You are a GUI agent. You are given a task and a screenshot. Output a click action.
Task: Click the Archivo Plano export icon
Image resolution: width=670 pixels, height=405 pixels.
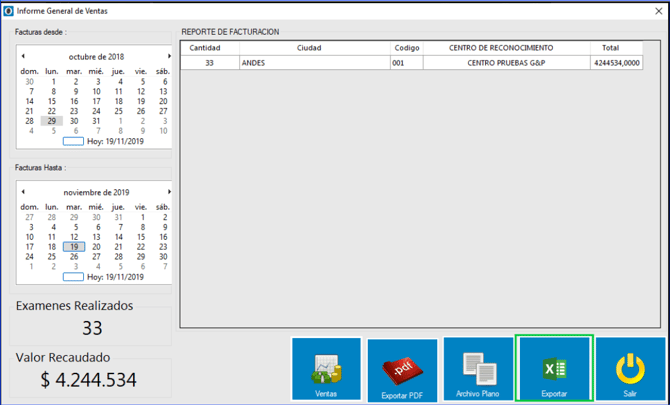477,369
